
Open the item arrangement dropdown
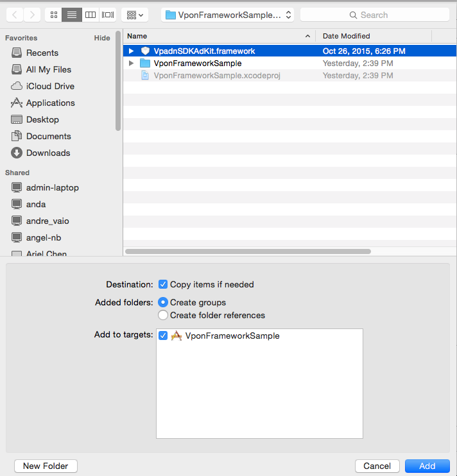[135, 15]
